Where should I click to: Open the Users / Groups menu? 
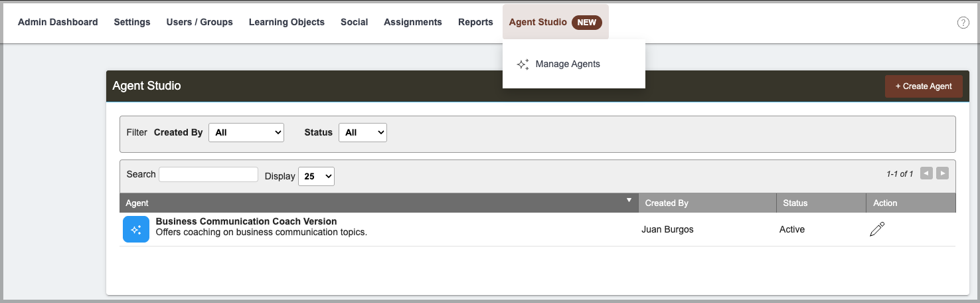coord(200,22)
